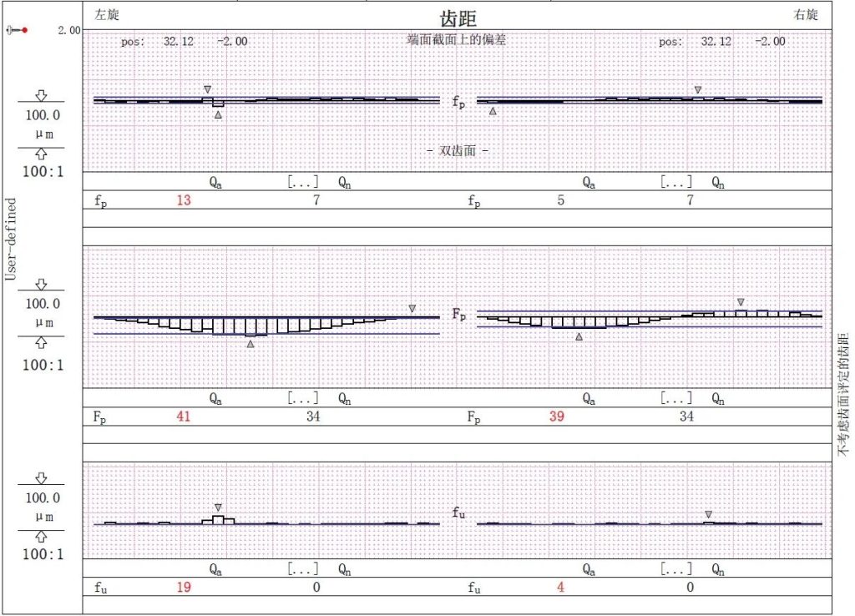The image size is (855, 616).
Task: Click the down arrow above the top fp scale
Action: tap(41, 95)
